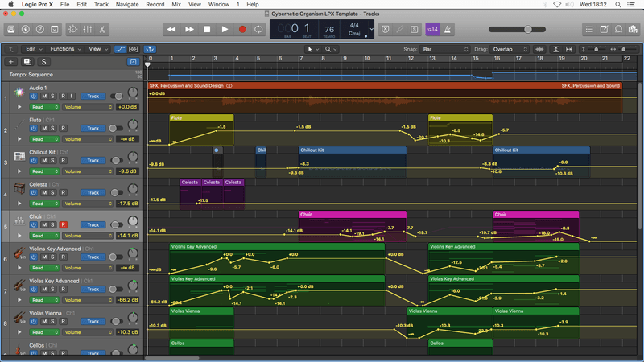Screen dimensions: 644x362
Task: Open the Media browser panel
Action: 633,29
